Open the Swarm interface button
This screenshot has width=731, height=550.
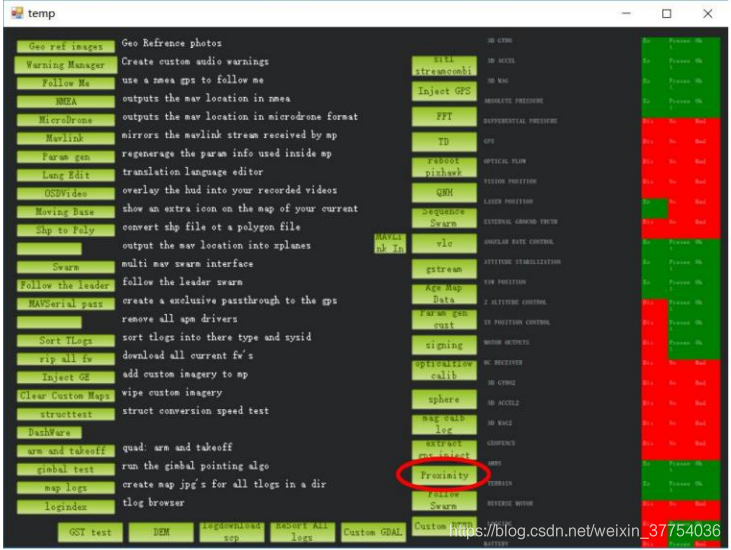point(66,267)
